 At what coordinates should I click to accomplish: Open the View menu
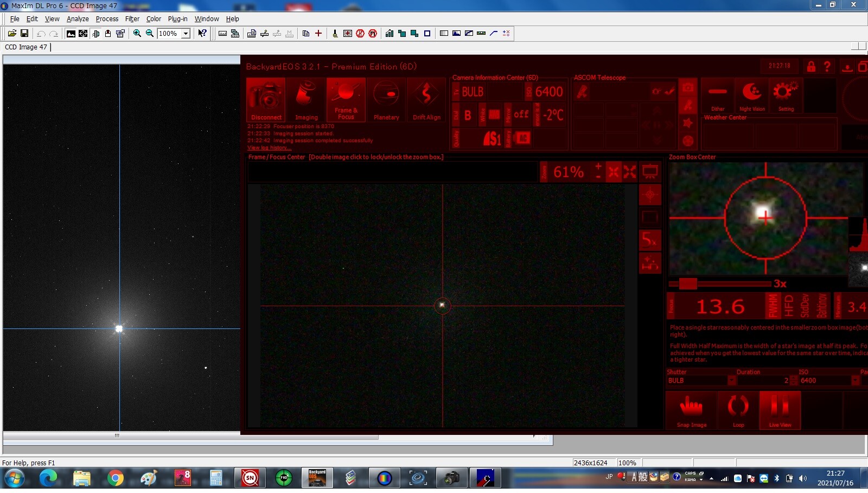click(x=52, y=18)
